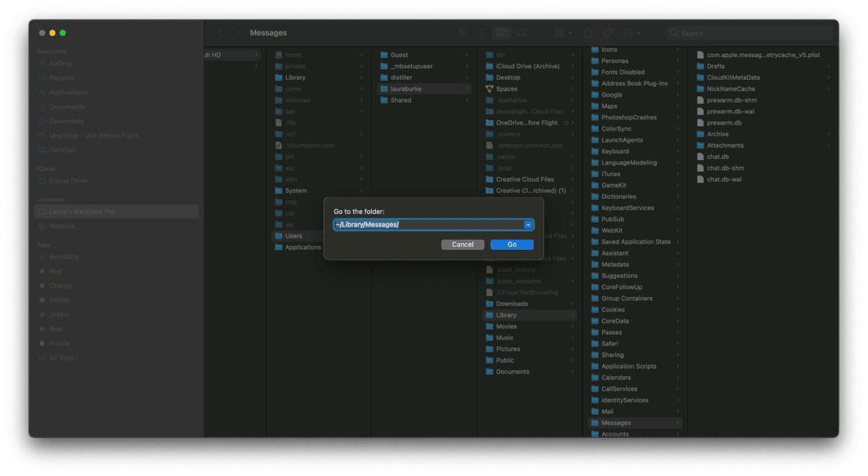The image size is (868, 476).
Task: Switch Finder to list view
Action: 481,33
